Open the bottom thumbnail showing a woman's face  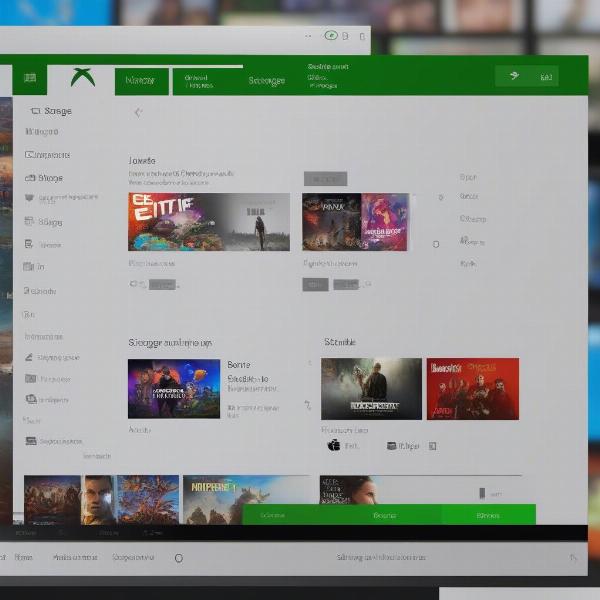pos(350,490)
